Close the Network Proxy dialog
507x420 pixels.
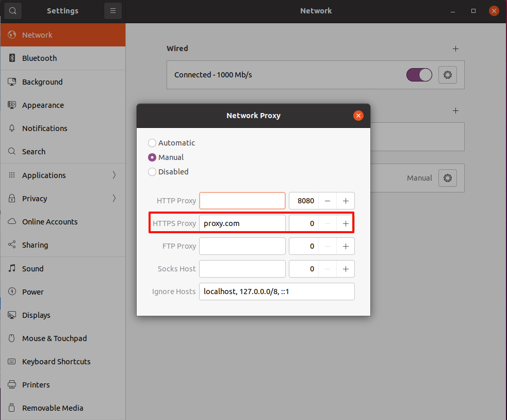358,116
